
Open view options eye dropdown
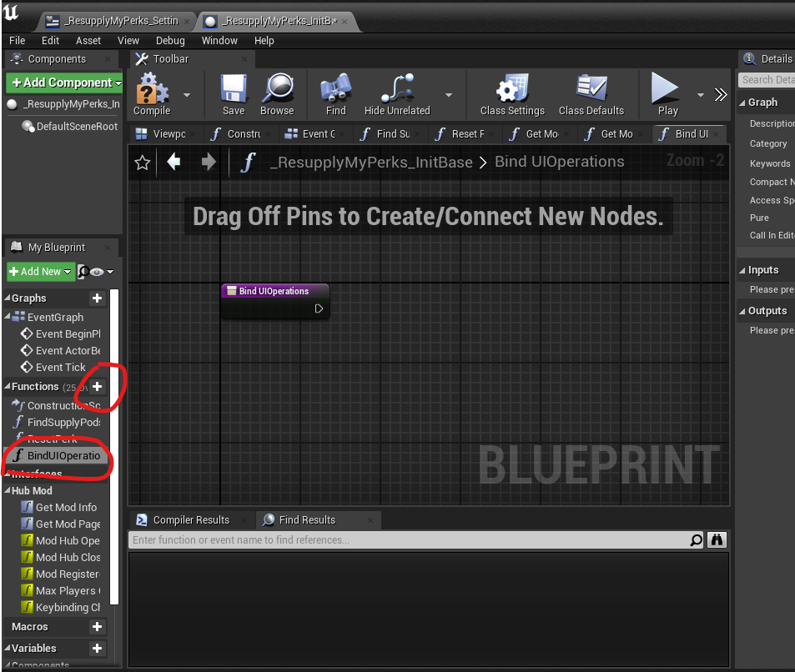[102, 272]
